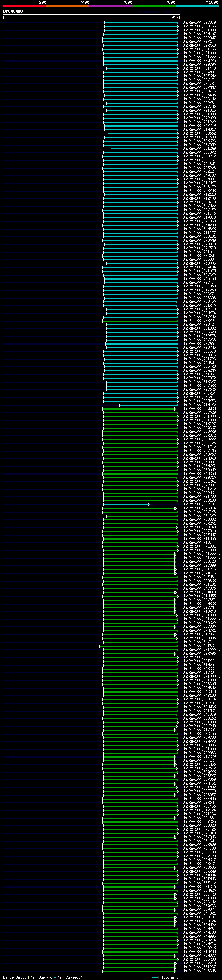Select hit label UniRef100_A4Y188
Image resolution: width=222 pixels, height=980 pixels.
click(x=199, y=696)
